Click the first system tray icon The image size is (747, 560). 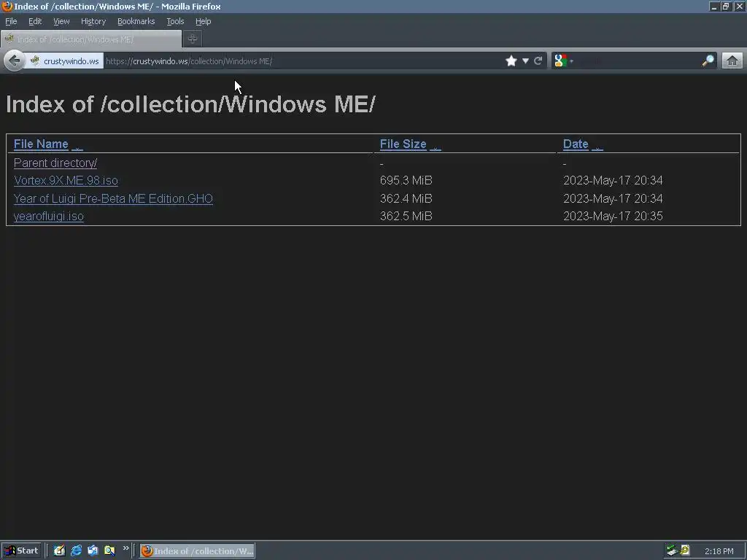(x=672, y=551)
